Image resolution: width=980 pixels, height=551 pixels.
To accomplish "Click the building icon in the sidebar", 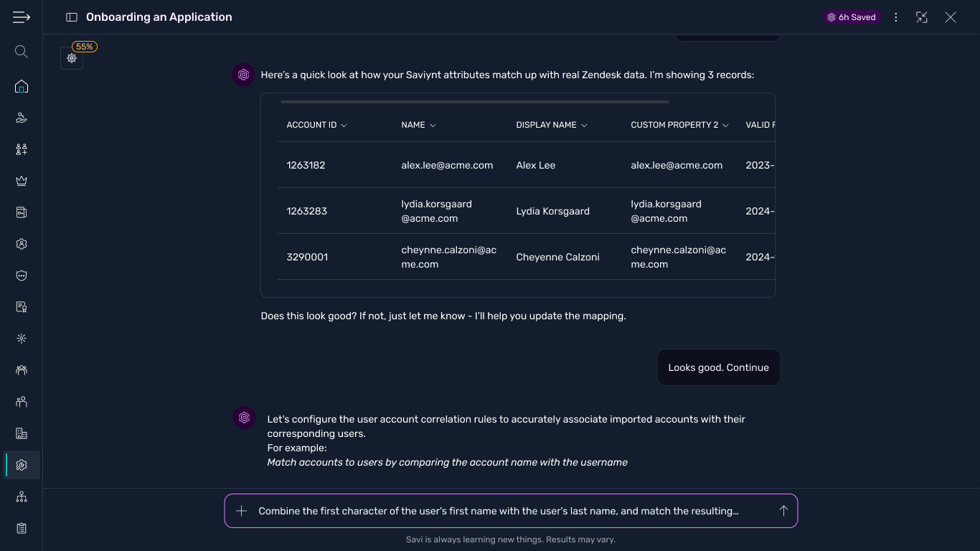I will click(22, 433).
